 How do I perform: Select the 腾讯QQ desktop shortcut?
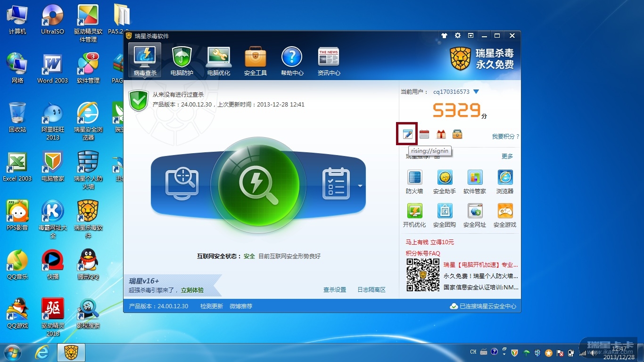88,265
